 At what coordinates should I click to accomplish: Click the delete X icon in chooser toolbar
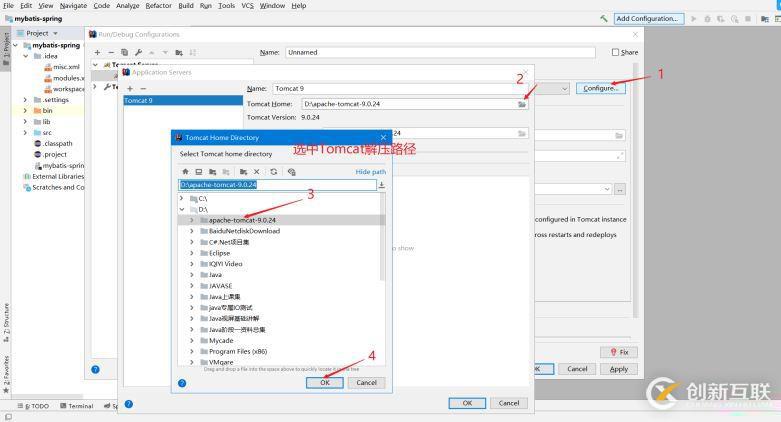(x=257, y=171)
